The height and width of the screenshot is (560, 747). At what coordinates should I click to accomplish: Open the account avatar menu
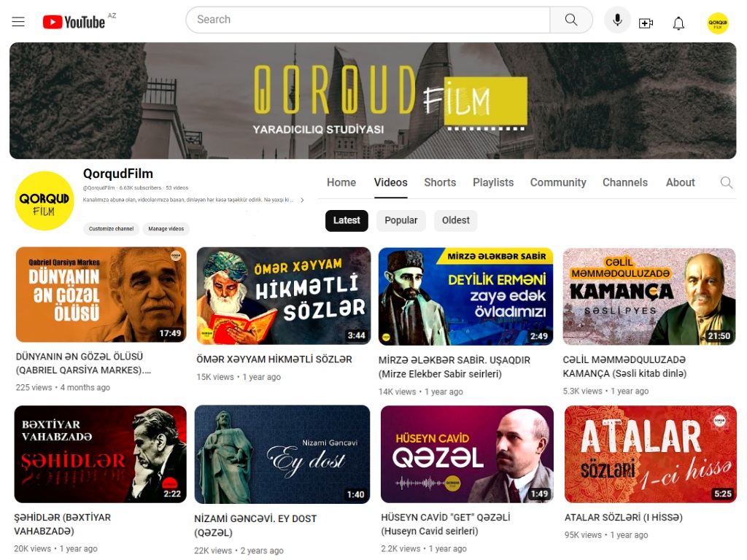pos(718,23)
